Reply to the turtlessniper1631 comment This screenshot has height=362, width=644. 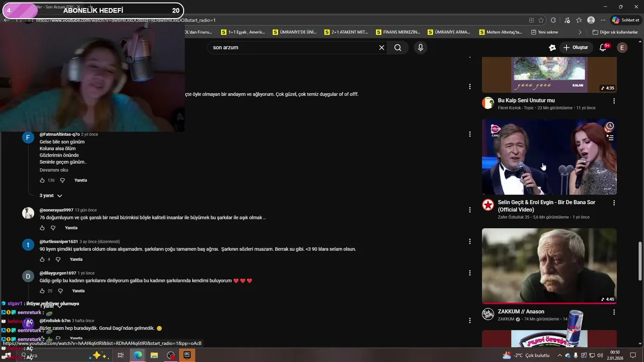pos(76,259)
